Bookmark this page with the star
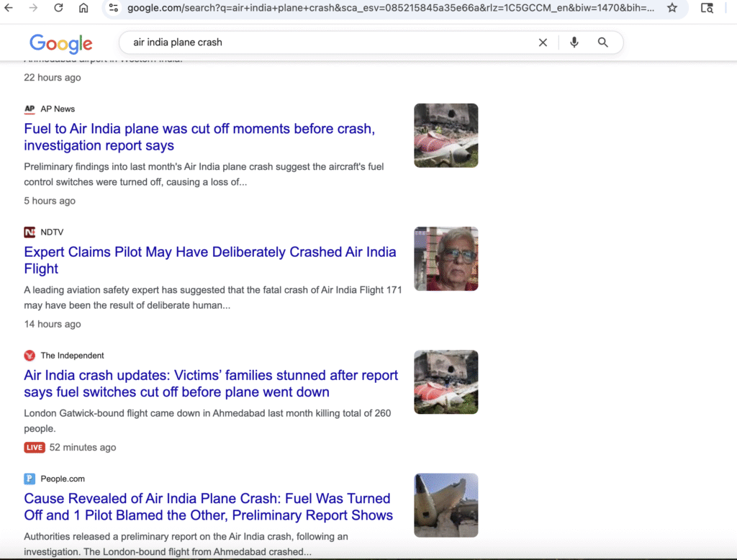This screenshot has height=560, width=737. [x=672, y=7]
